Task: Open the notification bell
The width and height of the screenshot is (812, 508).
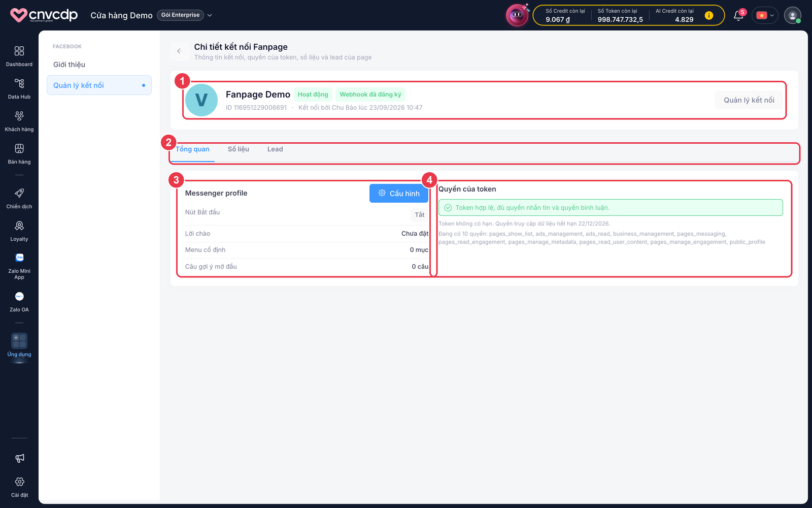Action: click(738, 15)
